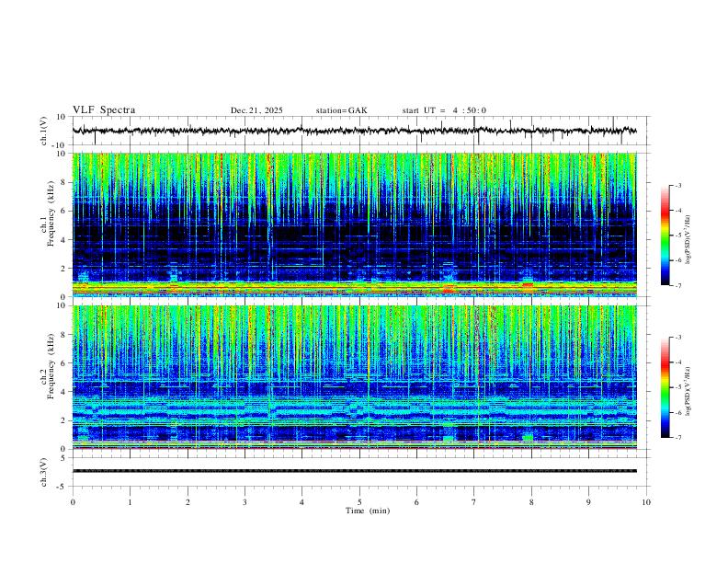This screenshot has height=563, width=728.
Task: Click the ch.2 spectrogram color scale bar
Action: [x=665, y=387]
